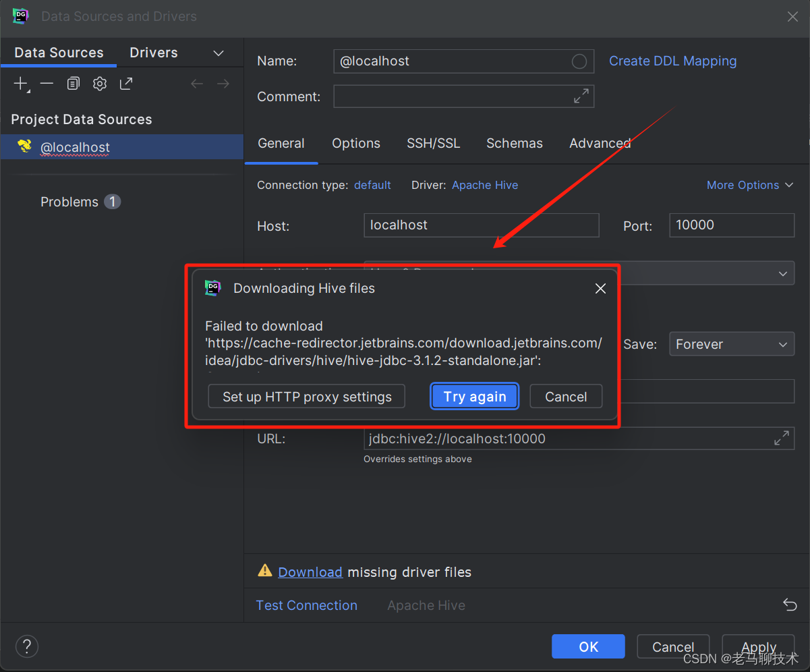
Task: Cancel the Hive files download dialog
Action: (566, 397)
